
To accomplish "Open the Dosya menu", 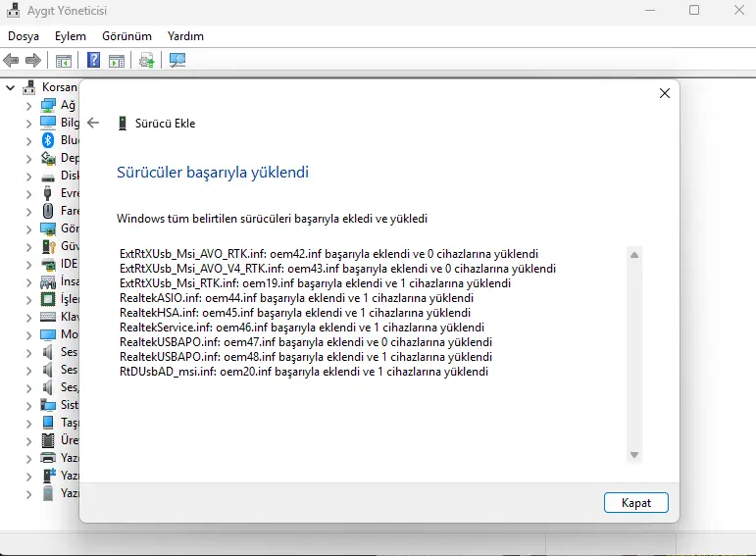I will [x=24, y=36].
